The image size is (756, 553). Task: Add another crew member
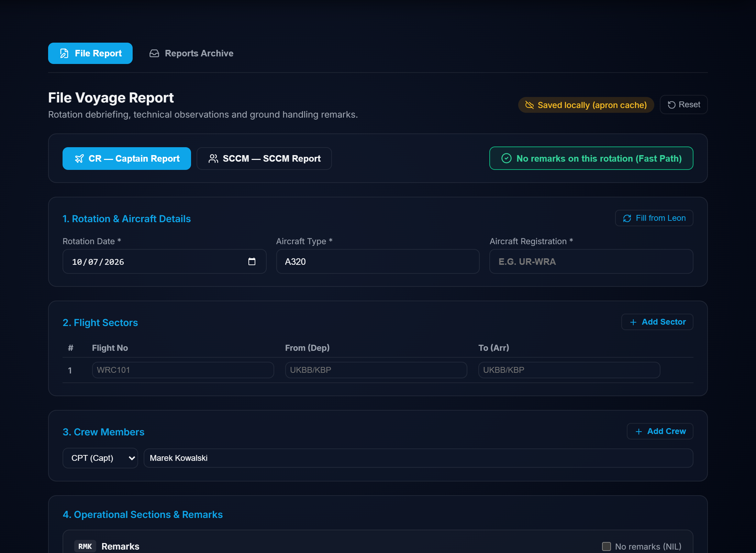click(660, 431)
